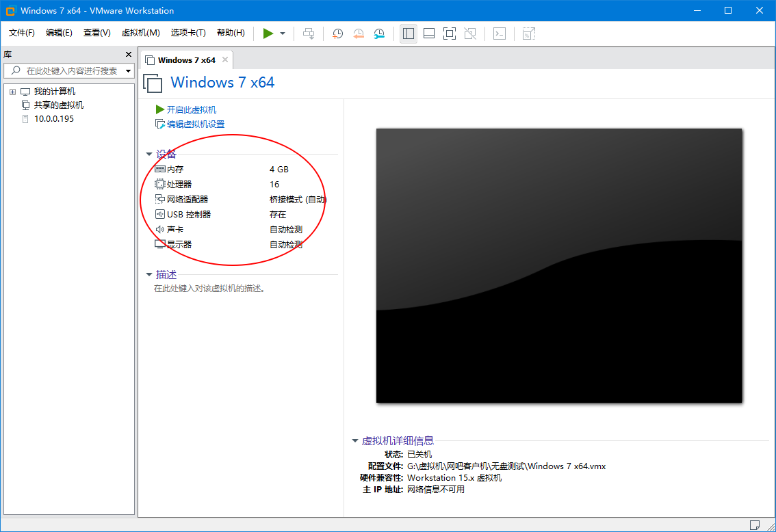Click the 共享的虚拟机 icon in the tree
Viewport: 776px width, 532px height.
[26, 105]
